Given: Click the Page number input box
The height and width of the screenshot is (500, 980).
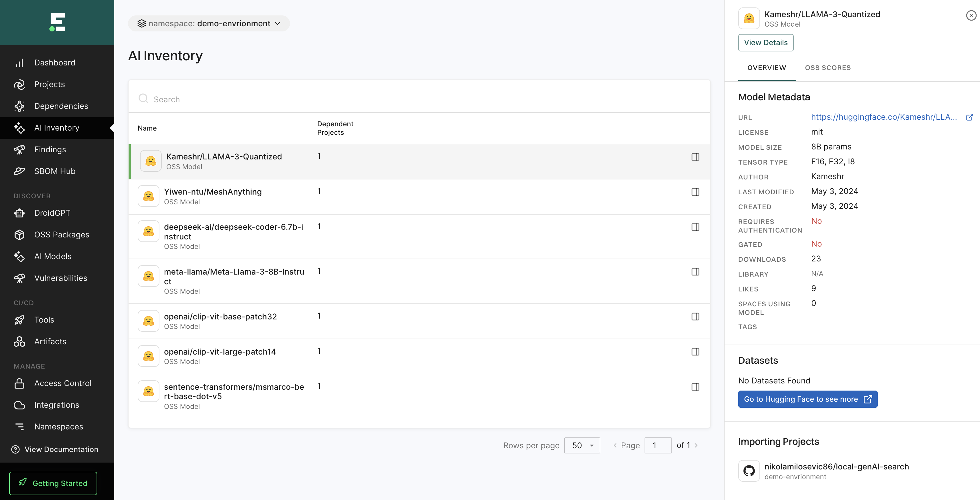Looking at the screenshot, I should point(658,445).
